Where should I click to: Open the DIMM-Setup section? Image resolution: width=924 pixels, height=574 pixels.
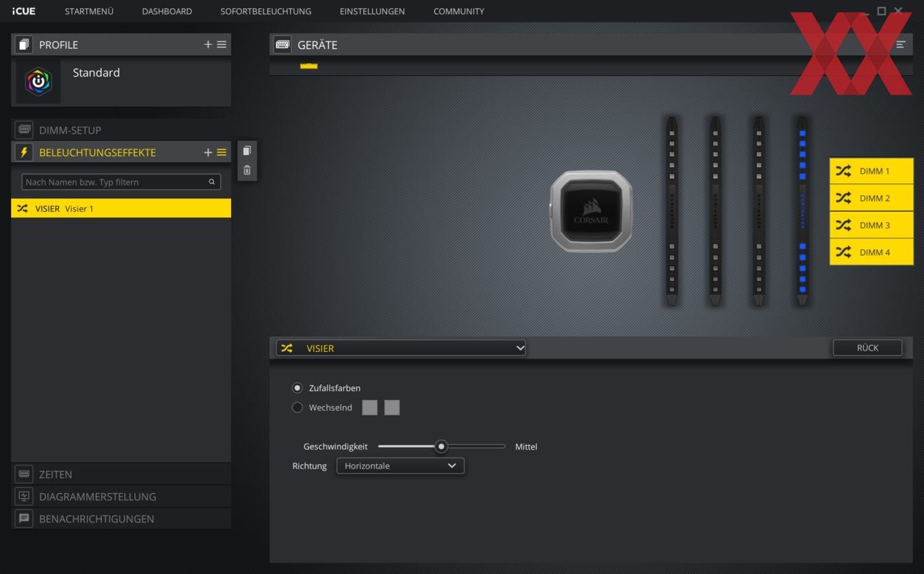coord(121,130)
